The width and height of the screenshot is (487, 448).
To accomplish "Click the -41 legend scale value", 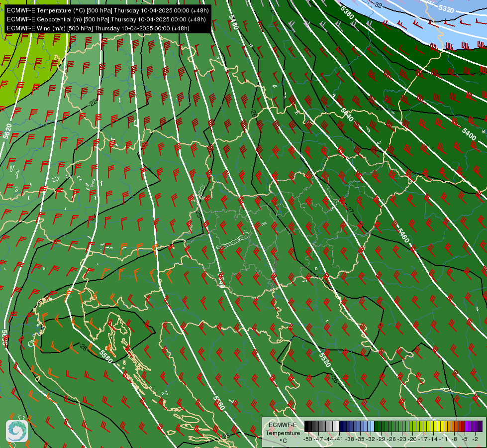I will coord(339,439).
